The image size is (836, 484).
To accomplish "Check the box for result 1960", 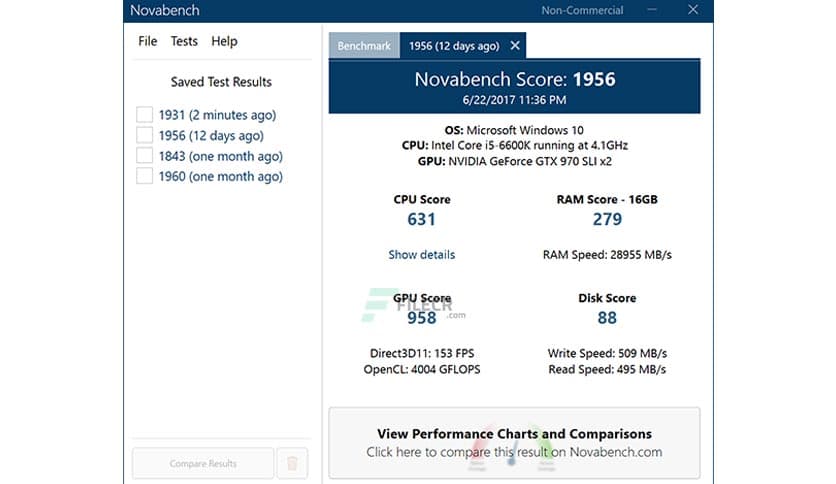I will [x=144, y=176].
